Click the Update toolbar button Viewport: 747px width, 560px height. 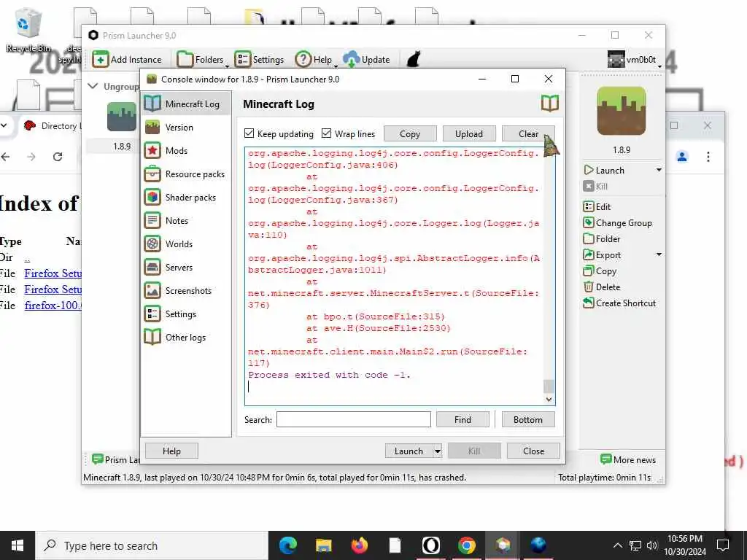click(x=366, y=60)
